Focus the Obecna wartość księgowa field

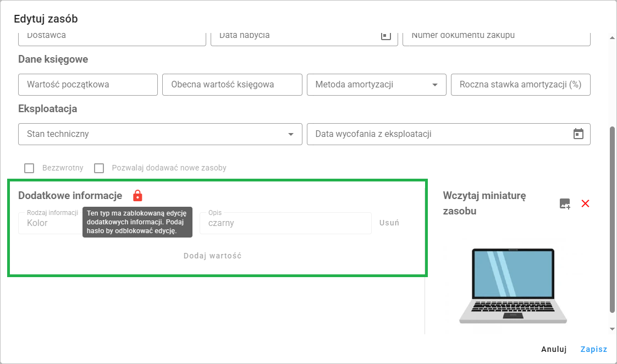[232, 85]
